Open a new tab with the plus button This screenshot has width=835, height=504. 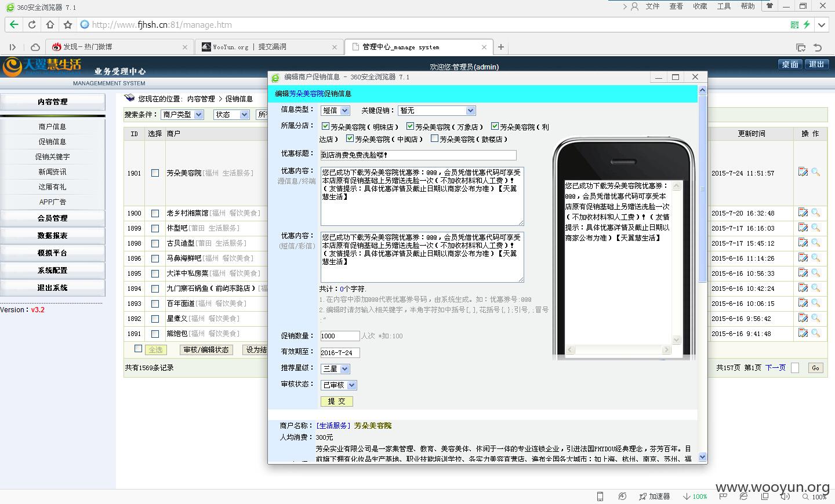coord(501,47)
